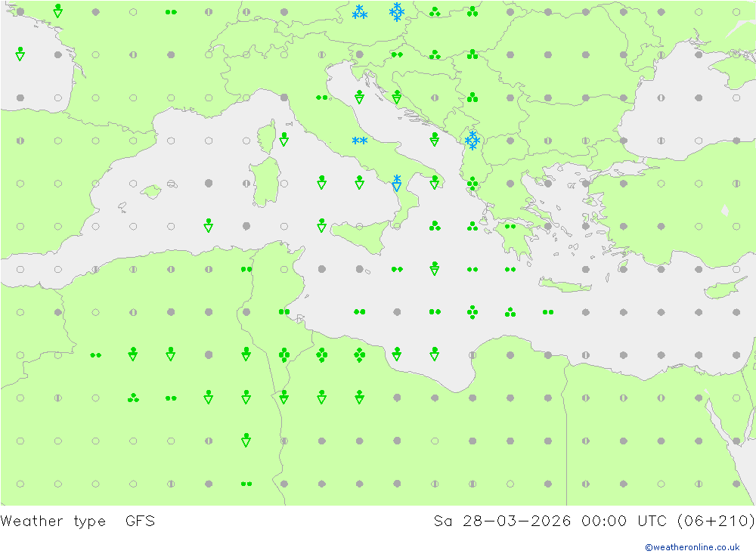Image resolution: width=756 pixels, height=554 pixels.
Task: Click the large blue snowflake symbol over Albania
Action: [472, 141]
